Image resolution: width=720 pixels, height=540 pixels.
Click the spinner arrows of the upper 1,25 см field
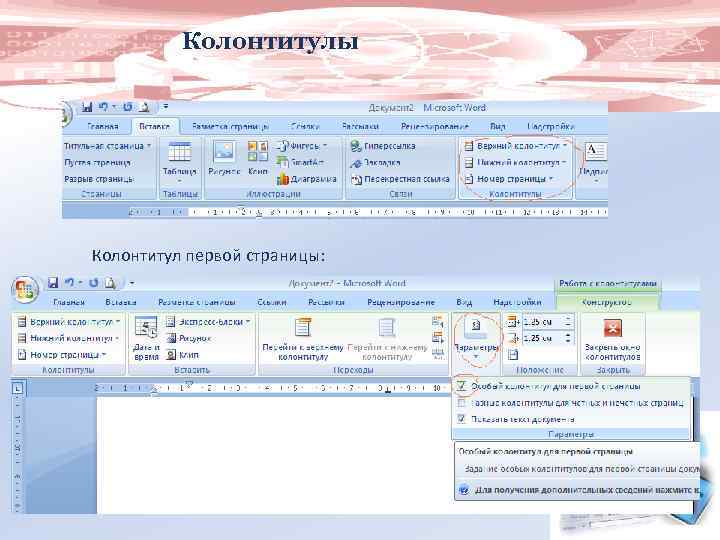568,322
